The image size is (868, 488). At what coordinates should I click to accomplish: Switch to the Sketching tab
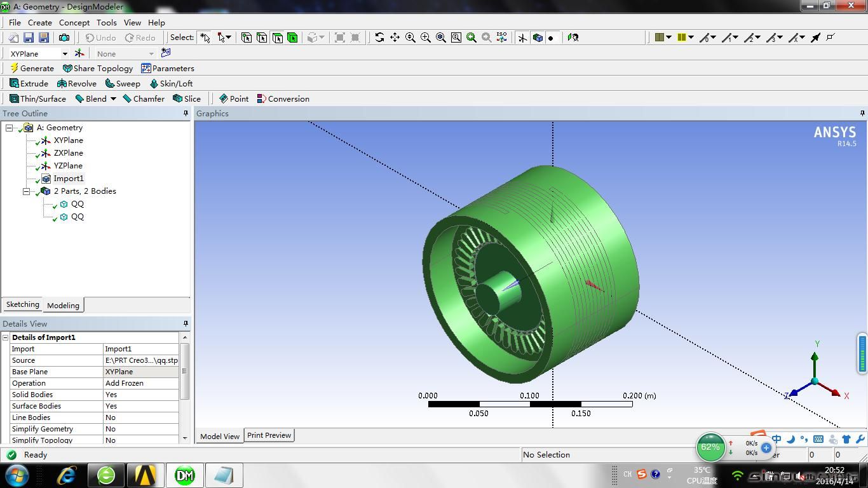(x=22, y=304)
